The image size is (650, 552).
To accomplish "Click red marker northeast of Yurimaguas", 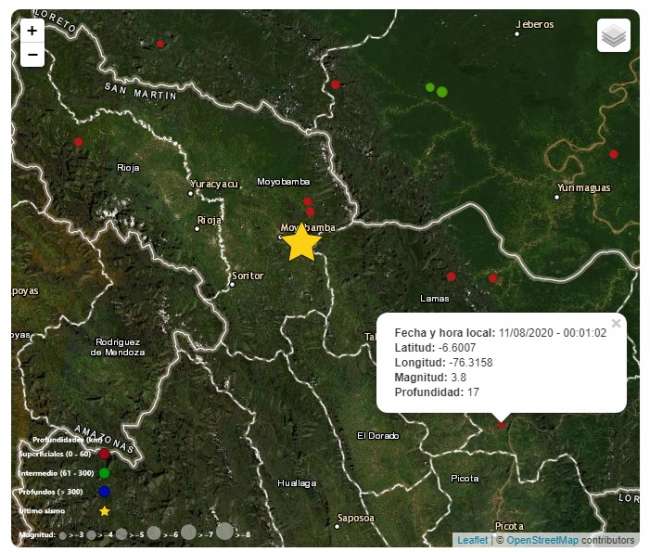I will pos(614,154).
